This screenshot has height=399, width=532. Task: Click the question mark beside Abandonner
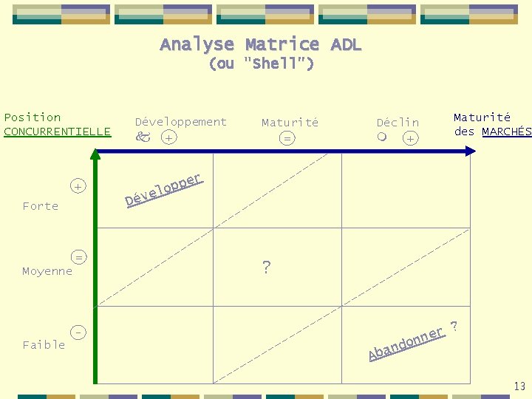point(454,327)
